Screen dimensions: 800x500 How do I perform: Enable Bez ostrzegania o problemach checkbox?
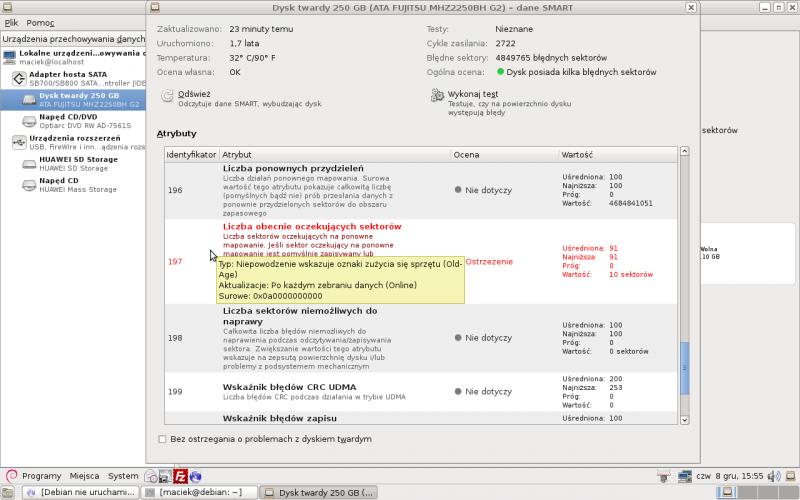tap(163, 439)
